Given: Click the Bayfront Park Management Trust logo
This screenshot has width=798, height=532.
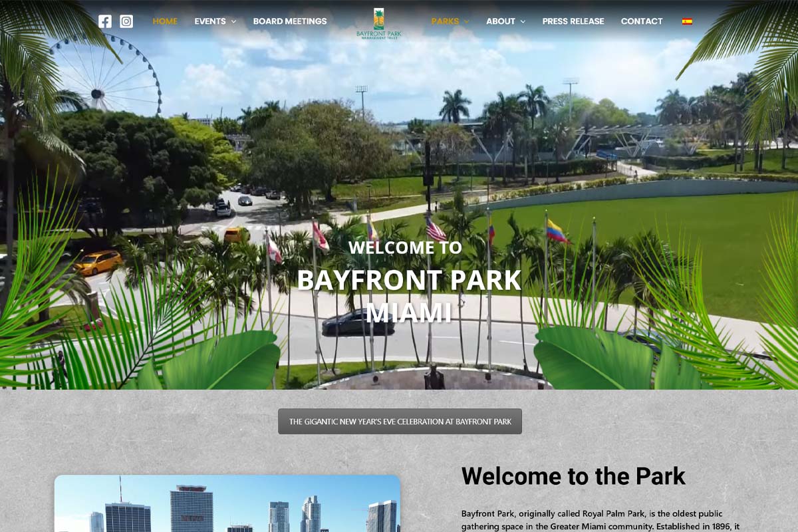Looking at the screenshot, I should point(378,23).
